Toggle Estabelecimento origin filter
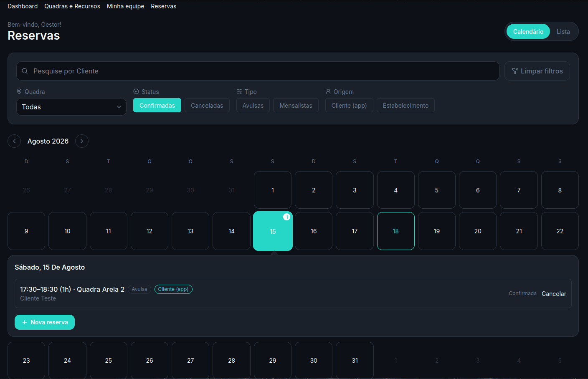 [x=406, y=105]
